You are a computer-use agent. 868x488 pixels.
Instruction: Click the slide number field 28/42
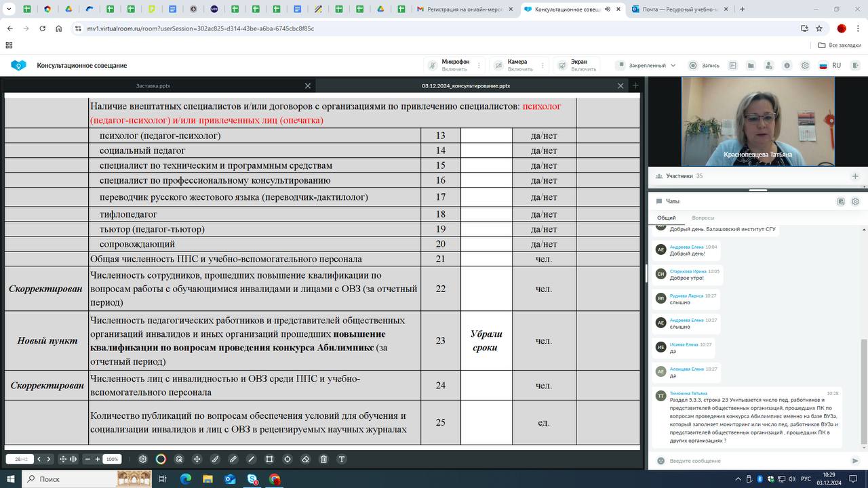tap(21, 459)
